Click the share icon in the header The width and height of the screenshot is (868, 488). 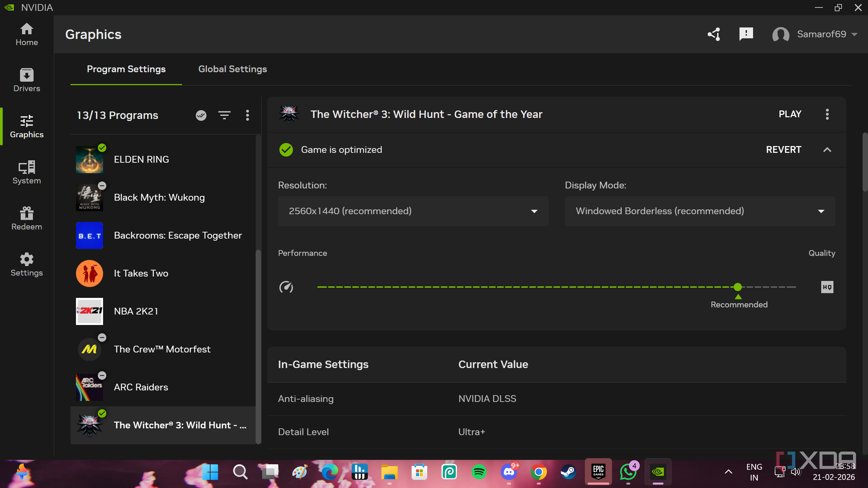(x=714, y=34)
